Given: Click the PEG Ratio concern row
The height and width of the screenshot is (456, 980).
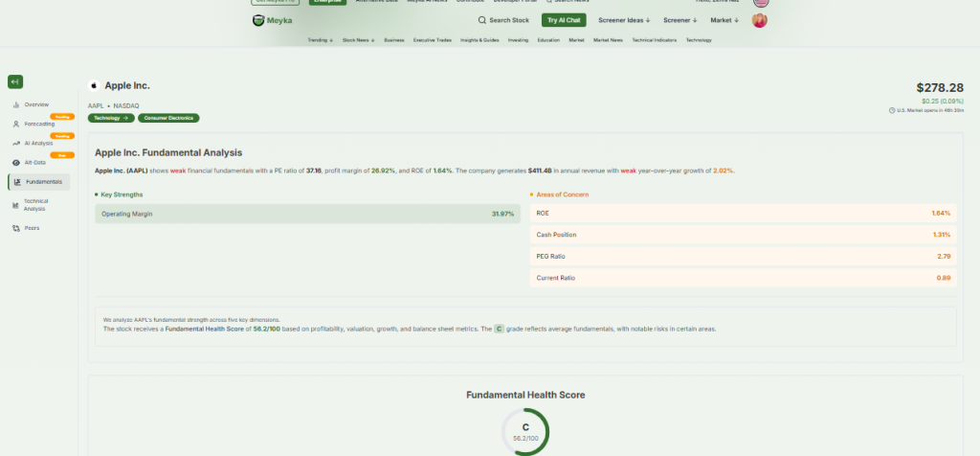Looking at the screenshot, I should [x=743, y=257].
